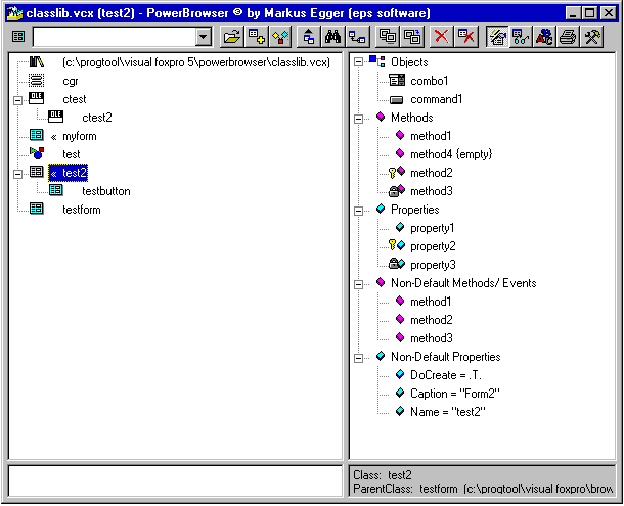Click the combo1 object icon

coord(396,80)
